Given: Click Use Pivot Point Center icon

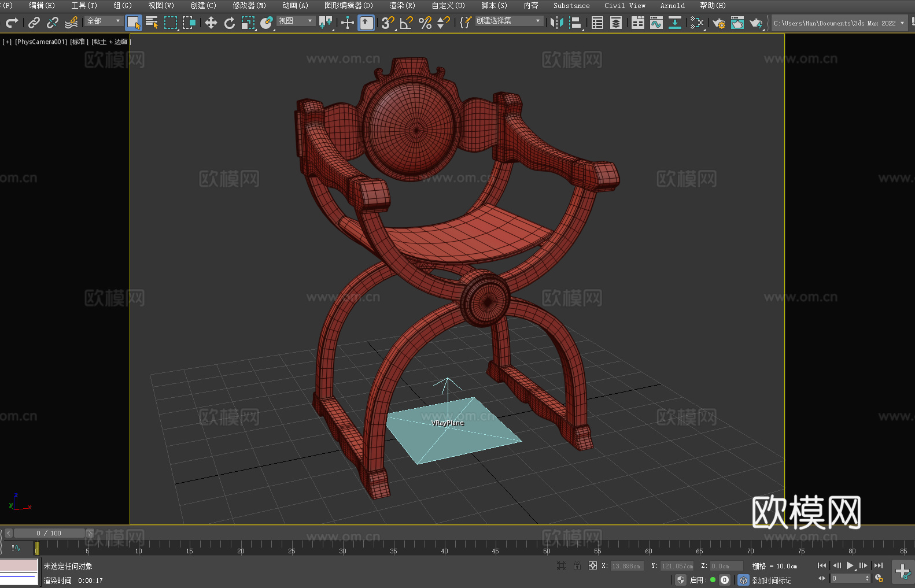Looking at the screenshot, I should [326, 23].
